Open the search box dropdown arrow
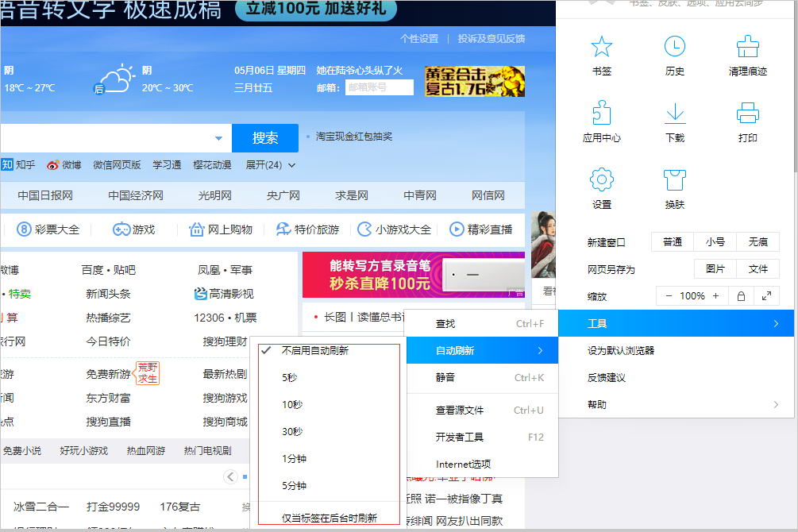The height and width of the screenshot is (532, 798). [x=218, y=138]
